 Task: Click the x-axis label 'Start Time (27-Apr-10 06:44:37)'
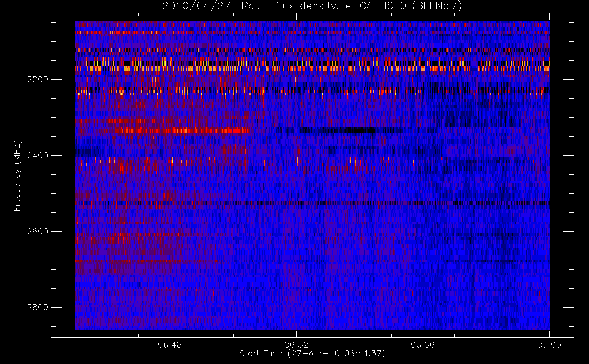[x=312, y=353]
